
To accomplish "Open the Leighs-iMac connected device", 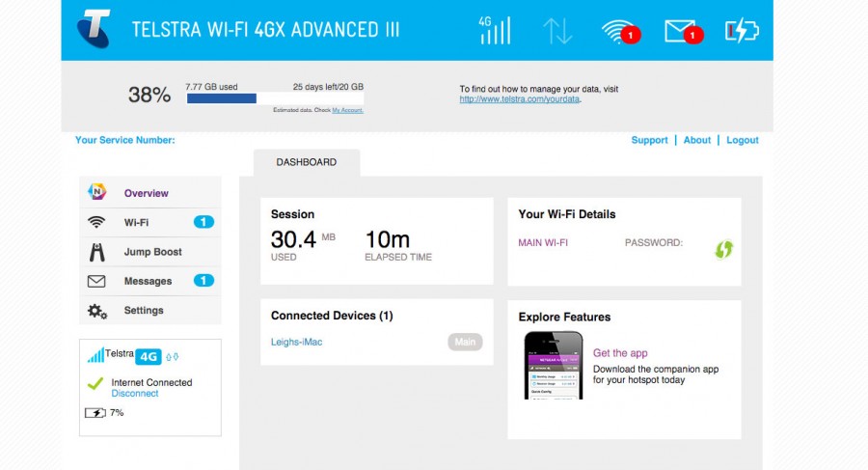I will [296, 342].
